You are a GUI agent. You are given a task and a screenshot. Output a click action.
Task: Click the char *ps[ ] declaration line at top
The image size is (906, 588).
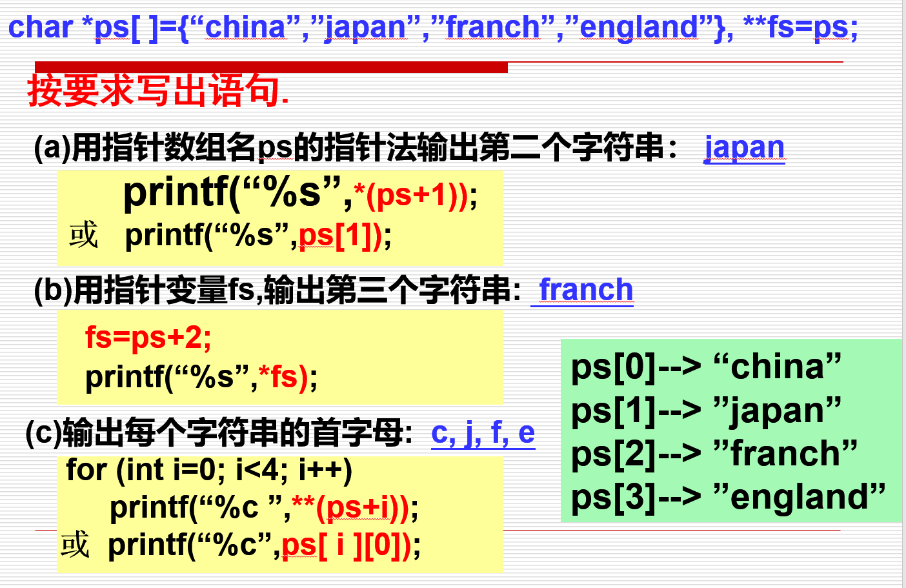(x=432, y=28)
